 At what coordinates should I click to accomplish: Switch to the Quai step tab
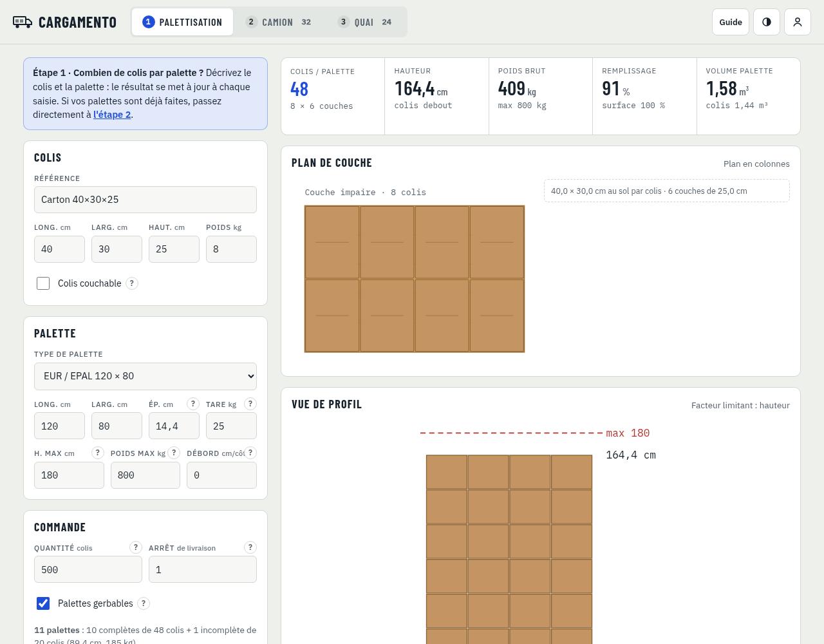(x=365, y=22)
